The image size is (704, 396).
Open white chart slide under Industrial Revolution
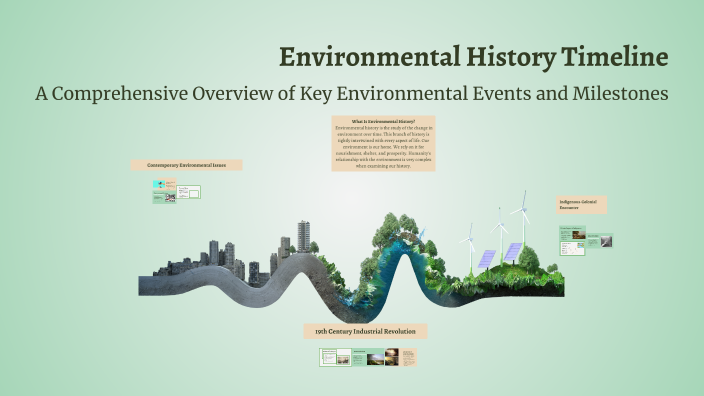(x=335, y=357)
